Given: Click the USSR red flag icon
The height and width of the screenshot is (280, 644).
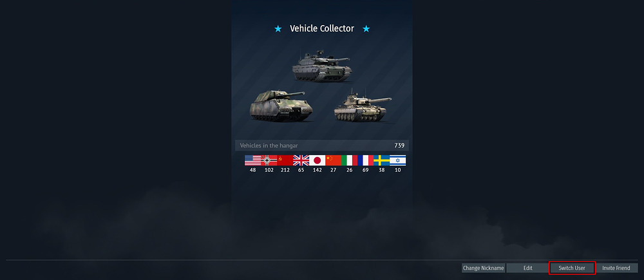Looking at the screenshot, I should pyautogui.click(x=285, y=160).
